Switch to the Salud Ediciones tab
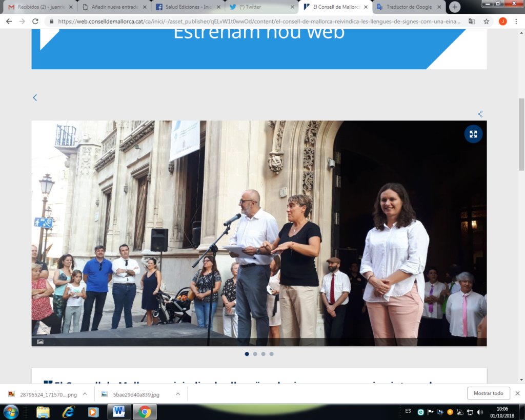This screenshot has width=525, height=420. tap(187, 7)
